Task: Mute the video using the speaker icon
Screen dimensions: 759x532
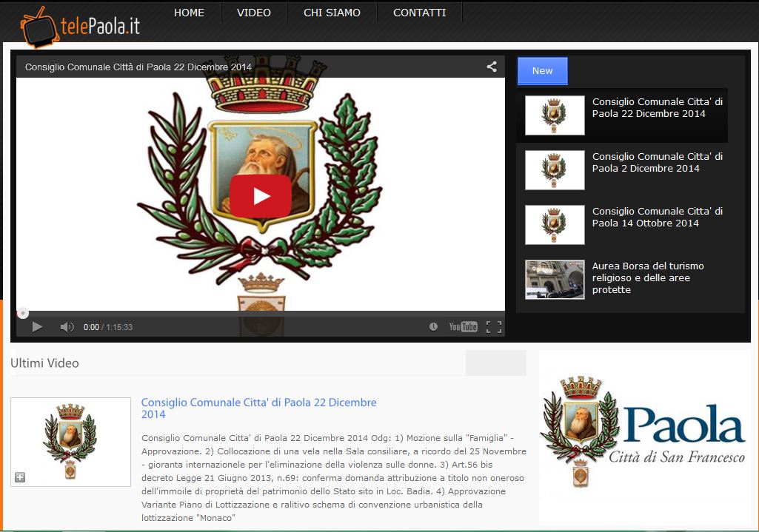Action: pyautogui.click(x=67, y=327)
